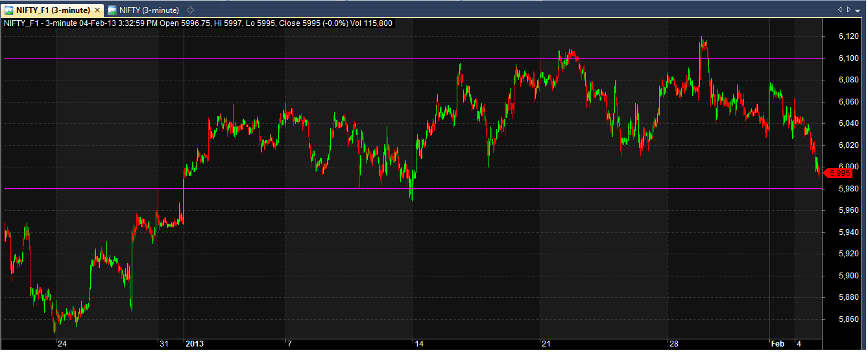Click the 5,980 price axis label

(849, 189)
